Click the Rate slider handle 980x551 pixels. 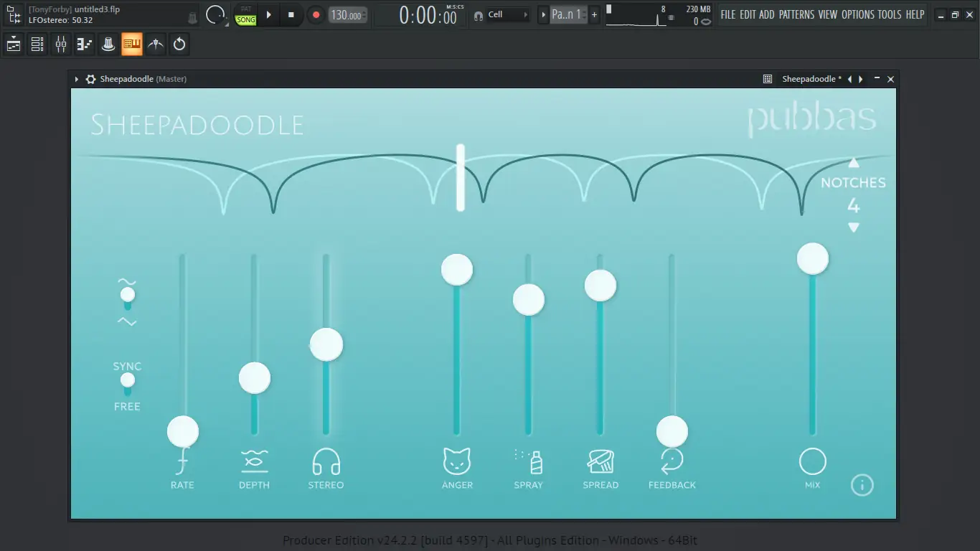tap(183, 432)
